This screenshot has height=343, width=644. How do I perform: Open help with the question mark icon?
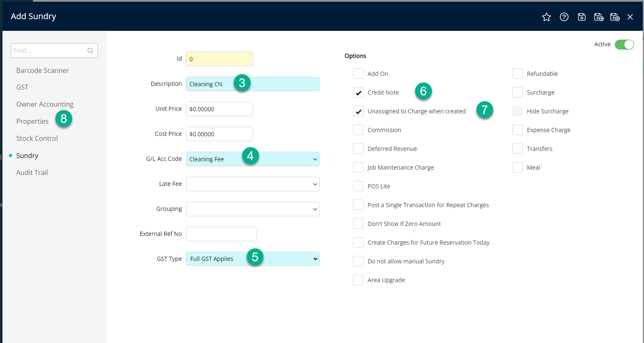[564, 17]
